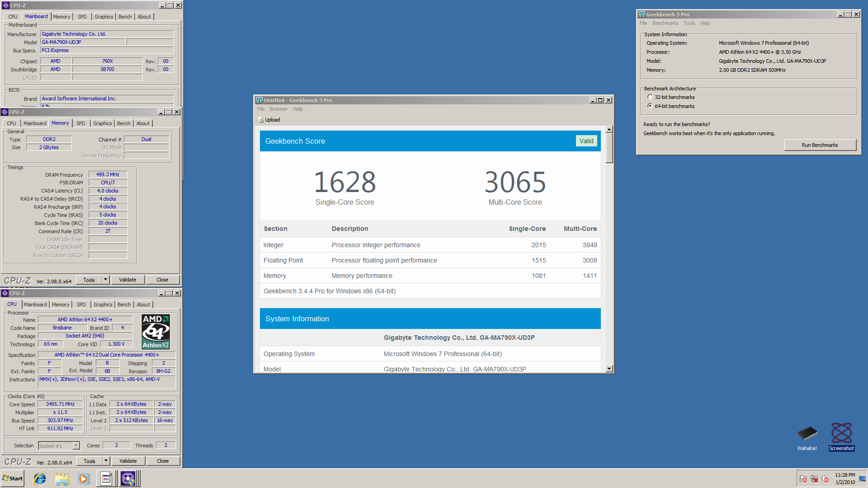The image size is (868, 488).
Task: Click the Start button
Action: pyautogui.click(x=13, y=479)
